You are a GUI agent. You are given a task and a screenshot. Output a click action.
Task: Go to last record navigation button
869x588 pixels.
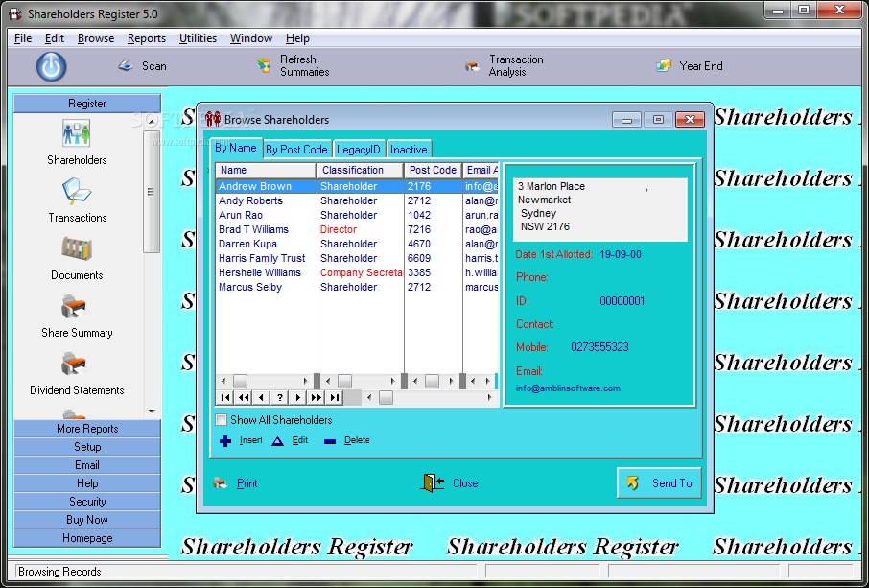click(x=334, y=397)
